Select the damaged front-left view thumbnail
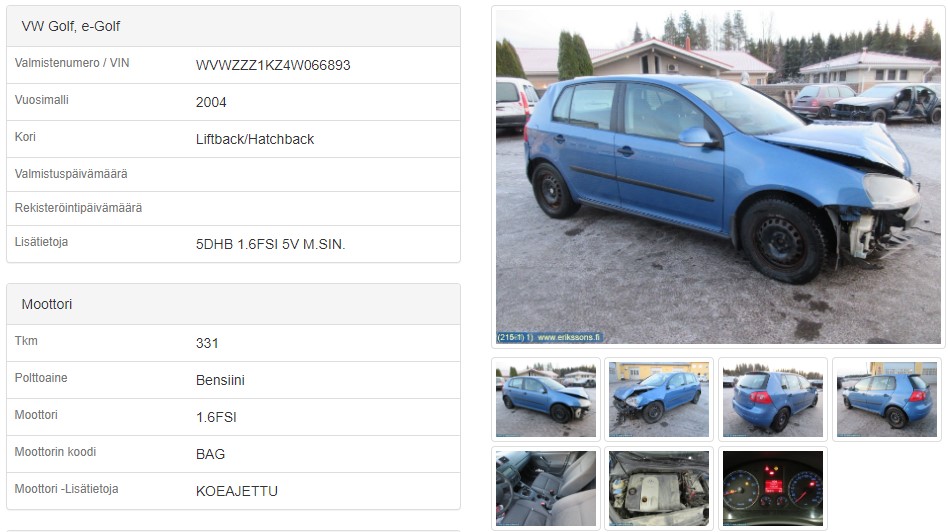Image resolution: width=948 pixels, height=532 pixels. tap(659, 399)
